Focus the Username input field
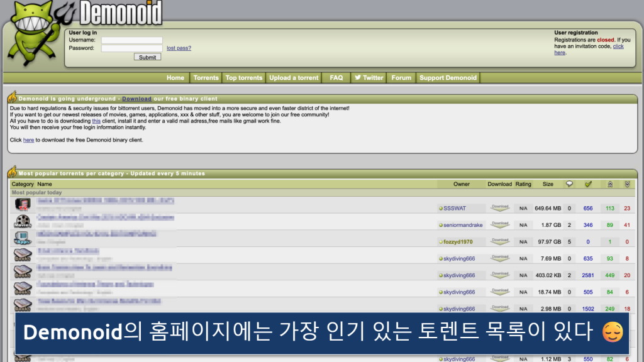Image resolution: width=644 pixels, height=362 pixels. [x=131, y=40]
